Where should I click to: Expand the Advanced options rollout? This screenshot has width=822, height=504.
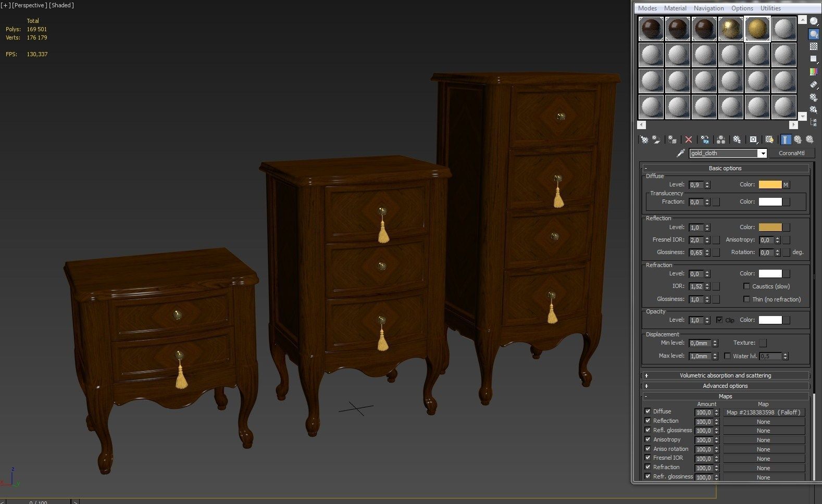click(725, 386)
